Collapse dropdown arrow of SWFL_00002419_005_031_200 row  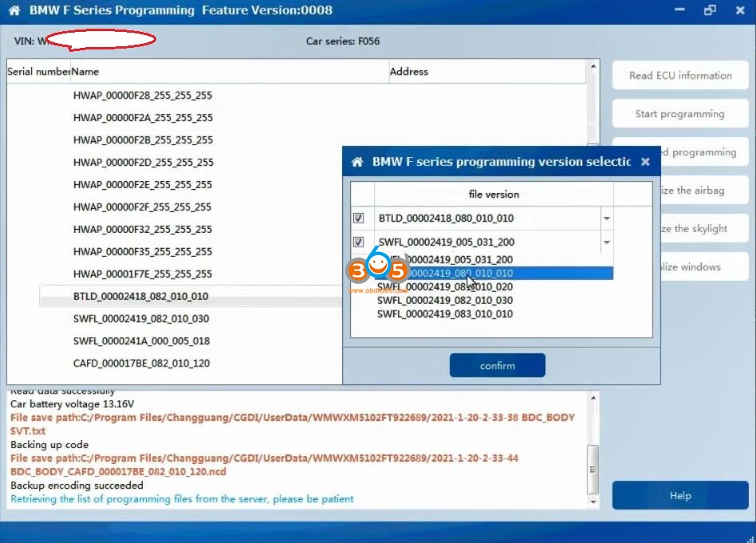[x=607, y=242]
